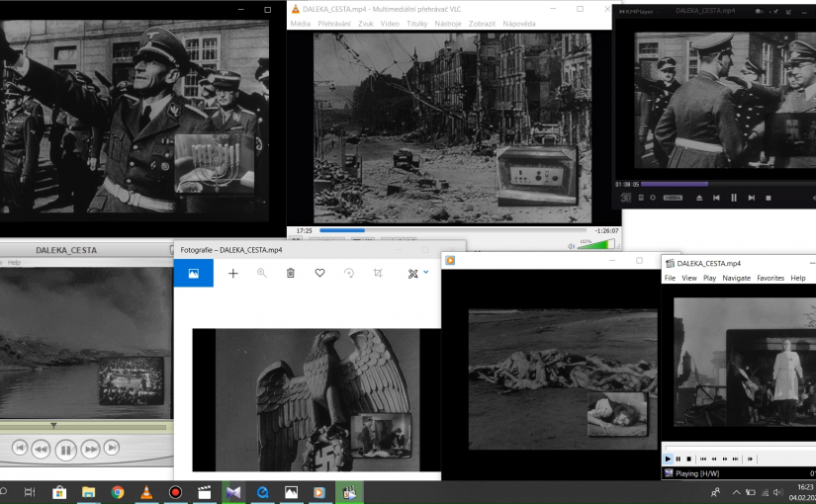Click the Photos crop icon
The height and width of the screenshot is (504, 816).
[x=378, y=273]
